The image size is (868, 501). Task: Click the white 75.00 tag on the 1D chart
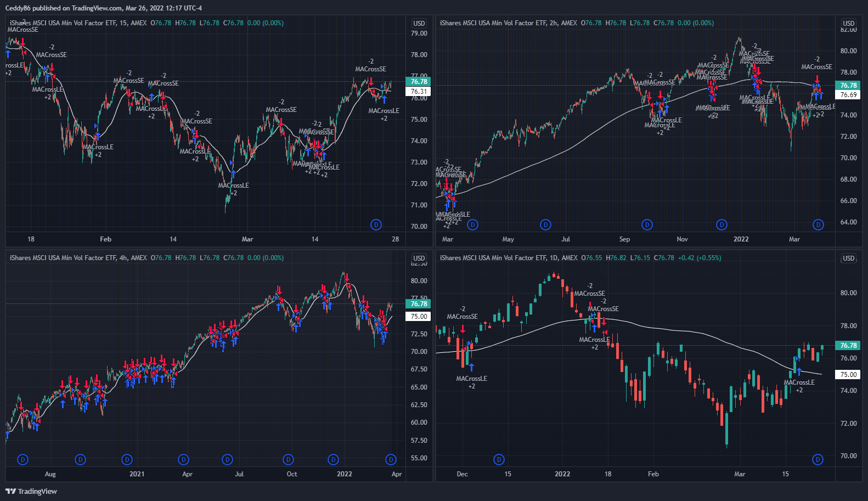[x=848, y=374]
